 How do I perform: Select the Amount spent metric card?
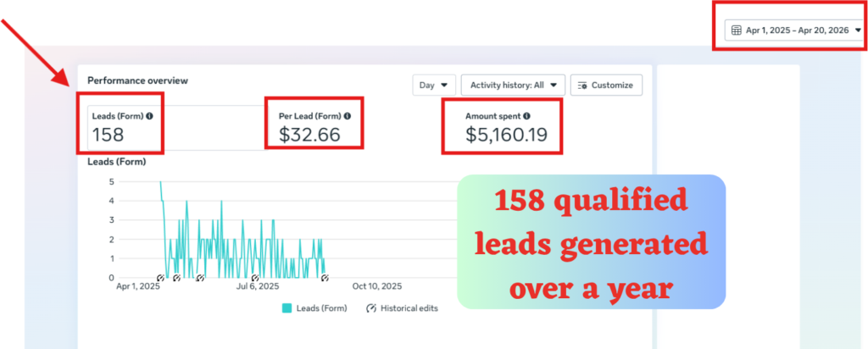tap(502, 127)
